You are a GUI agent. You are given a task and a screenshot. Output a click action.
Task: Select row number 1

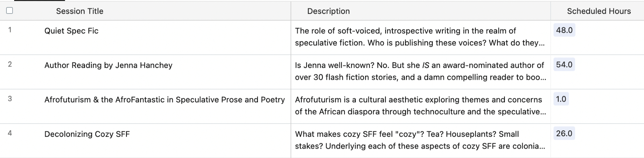coord(10,30)
